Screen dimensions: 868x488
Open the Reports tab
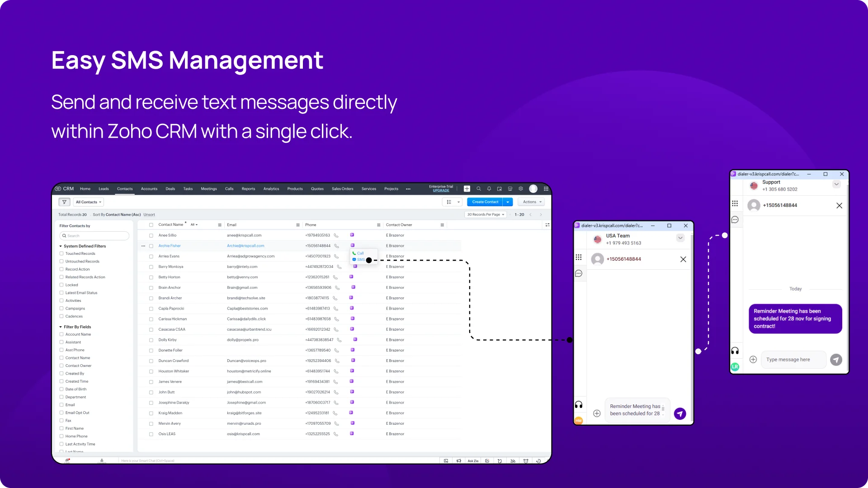coord(248,189)
